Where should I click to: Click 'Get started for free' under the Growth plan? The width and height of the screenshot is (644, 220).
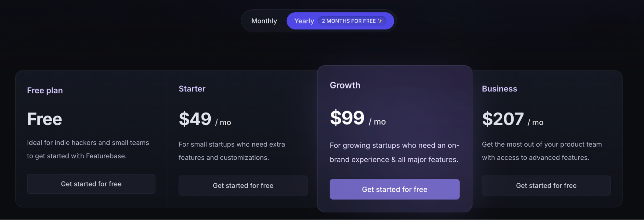tap(394, 189)
